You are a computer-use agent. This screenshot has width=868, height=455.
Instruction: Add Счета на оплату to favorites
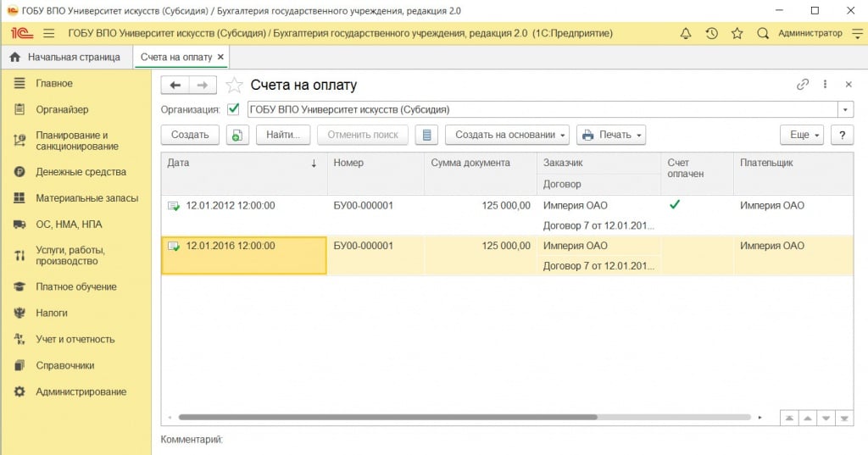234,85
